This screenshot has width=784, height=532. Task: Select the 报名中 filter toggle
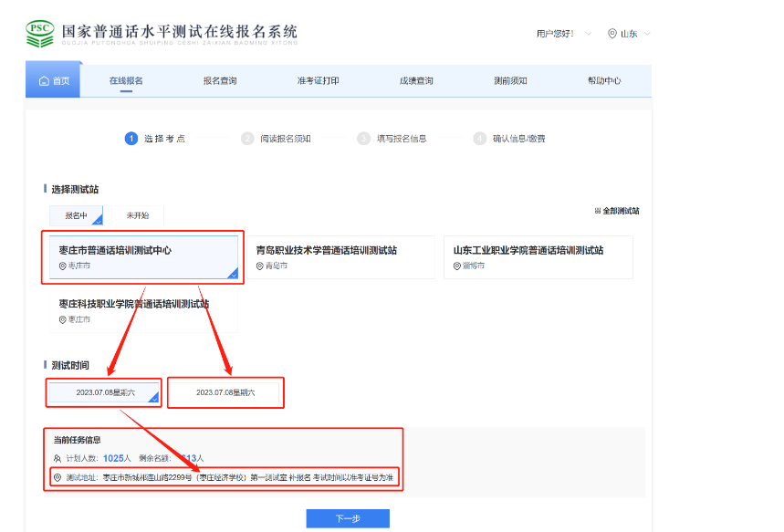76,215
